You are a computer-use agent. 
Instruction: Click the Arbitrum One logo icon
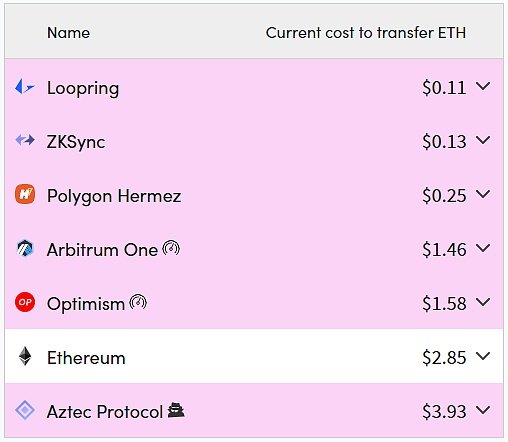point(25,248)
